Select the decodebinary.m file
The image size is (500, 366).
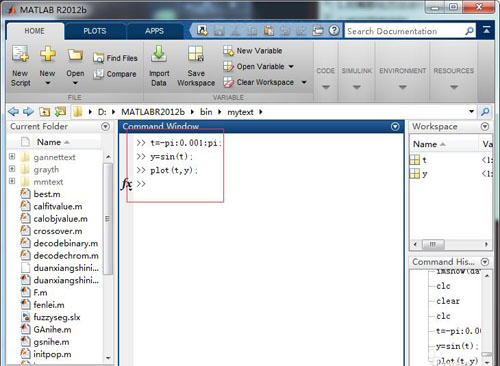(x=59, y=243)
